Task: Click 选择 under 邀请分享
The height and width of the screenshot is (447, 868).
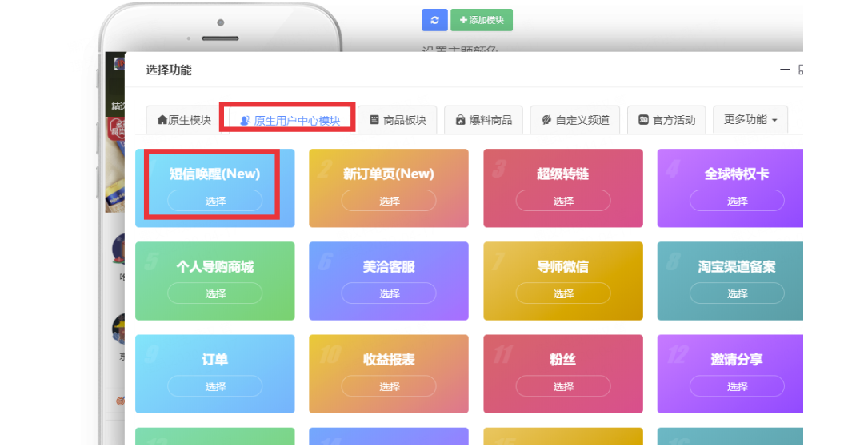Action: 737,387
